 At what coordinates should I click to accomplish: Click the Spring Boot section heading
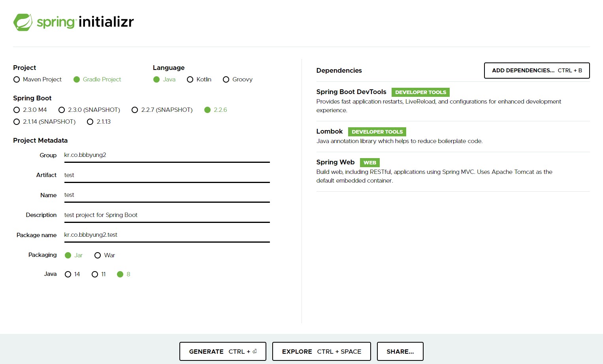pyautogui.click(x=32, y=98)
